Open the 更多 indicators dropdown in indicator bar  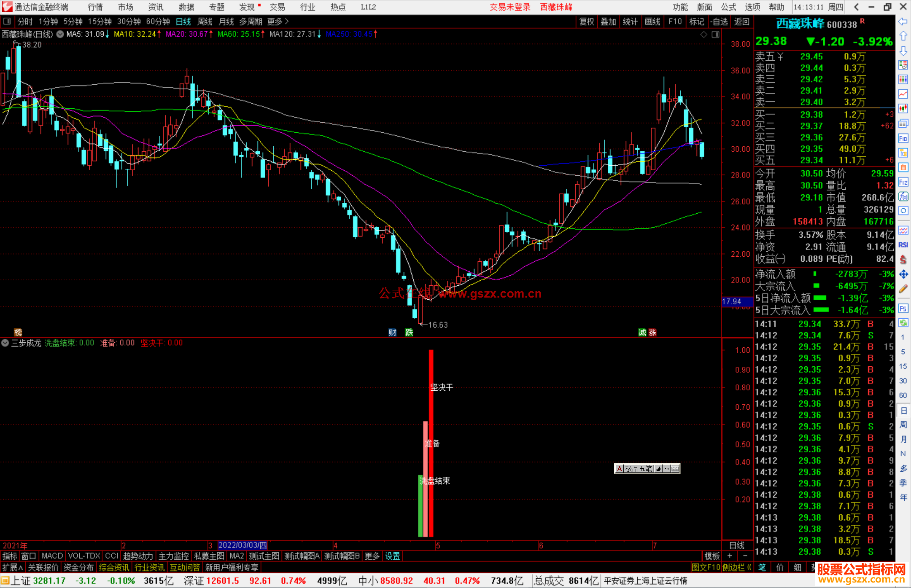coord(372,556)
